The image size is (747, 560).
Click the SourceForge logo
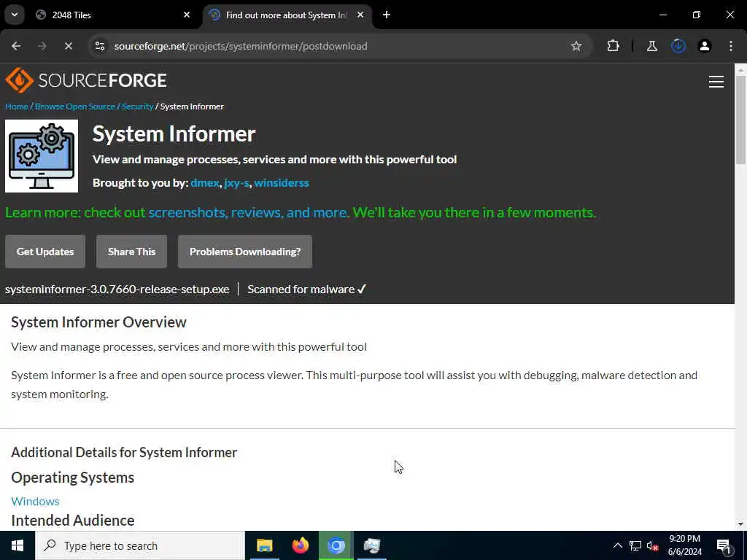[86, 80]
